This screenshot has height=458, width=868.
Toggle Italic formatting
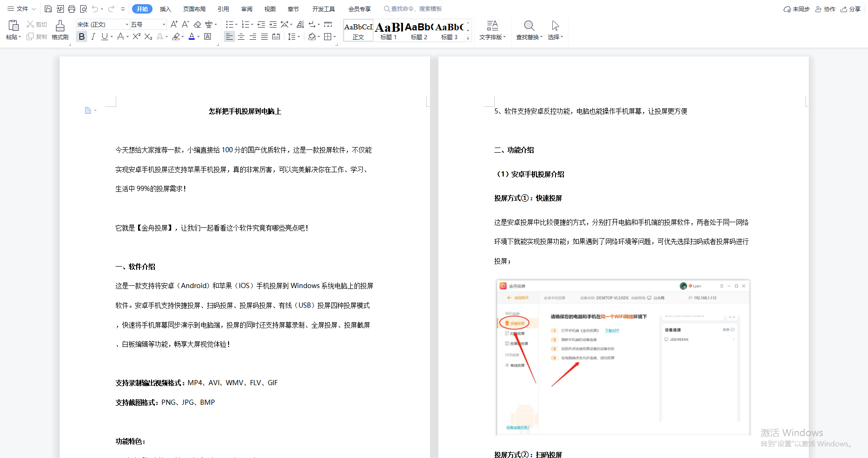point(93,36)
